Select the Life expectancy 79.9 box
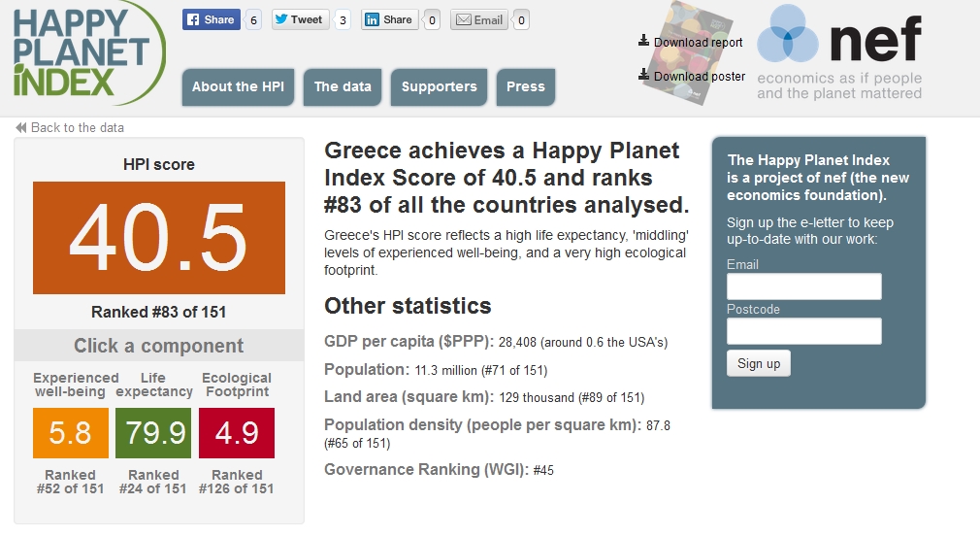980x537 pixels. point(153,432)
